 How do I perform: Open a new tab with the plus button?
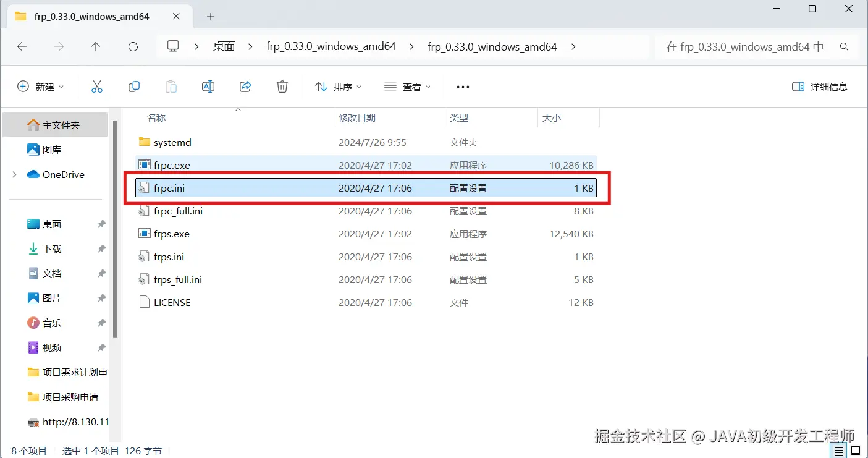click(211, 17)
